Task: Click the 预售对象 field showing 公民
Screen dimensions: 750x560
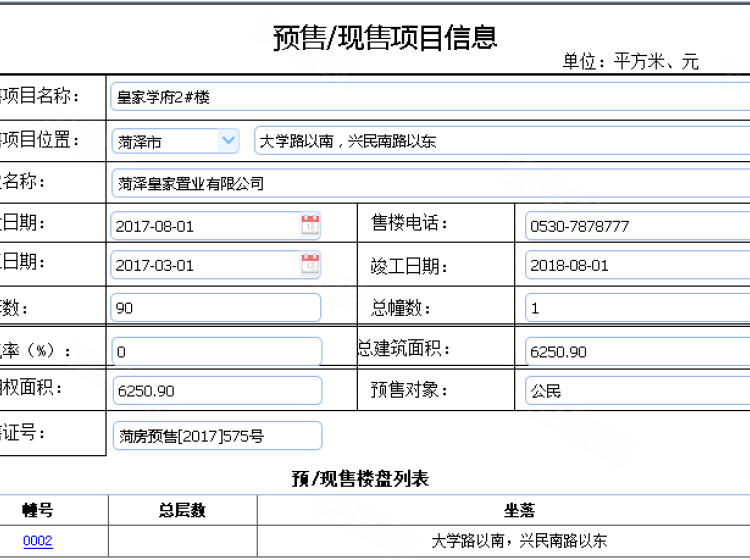Action: point(636,391)
